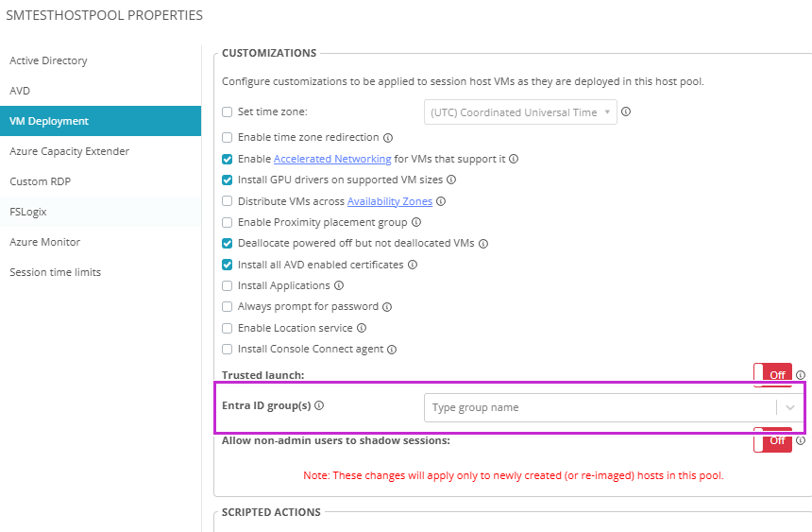Click info icon beside Always prompt for password

click(387, 307)
